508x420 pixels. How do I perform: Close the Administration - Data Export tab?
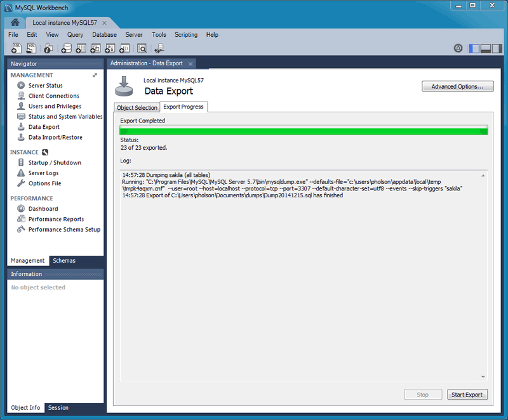coord(190,63)
